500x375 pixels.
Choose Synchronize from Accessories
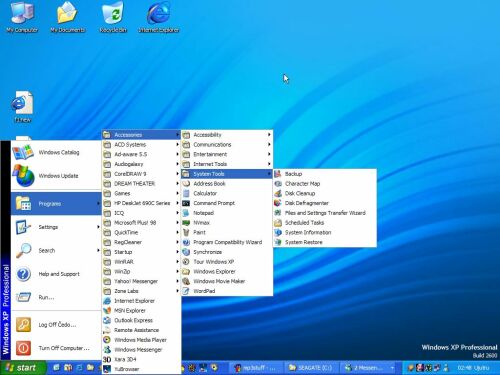point(227,252)
